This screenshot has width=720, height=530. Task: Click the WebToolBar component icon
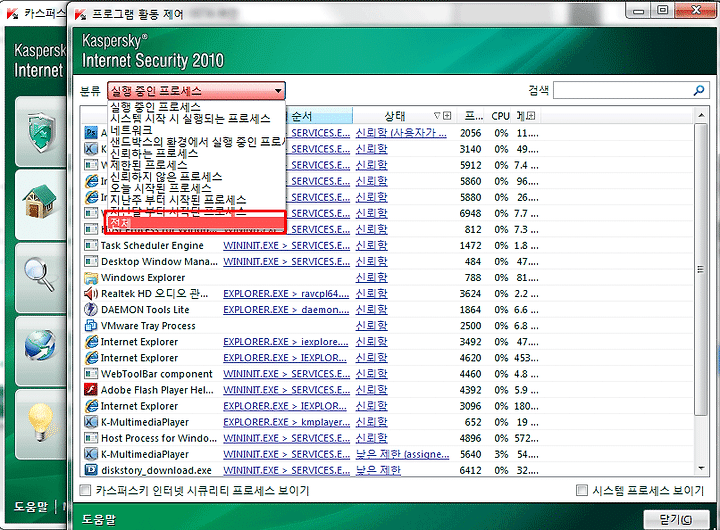[x=91, y=374]
